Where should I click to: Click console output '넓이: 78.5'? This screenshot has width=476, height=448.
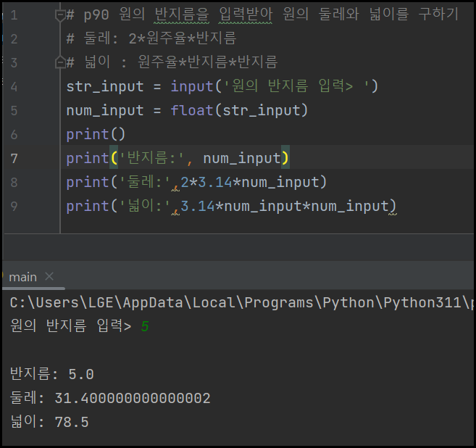click(x=49, y=422)
